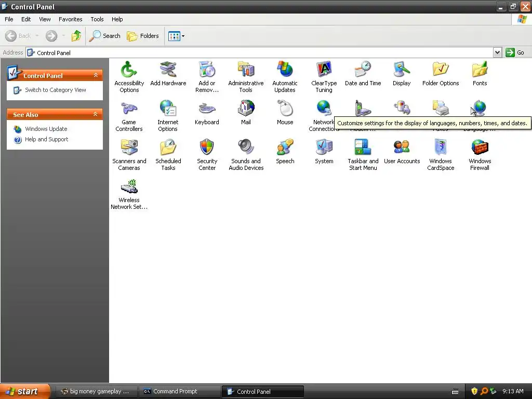532x399 pixels.
Task: Switch to Category View
Action: point(55,90)
